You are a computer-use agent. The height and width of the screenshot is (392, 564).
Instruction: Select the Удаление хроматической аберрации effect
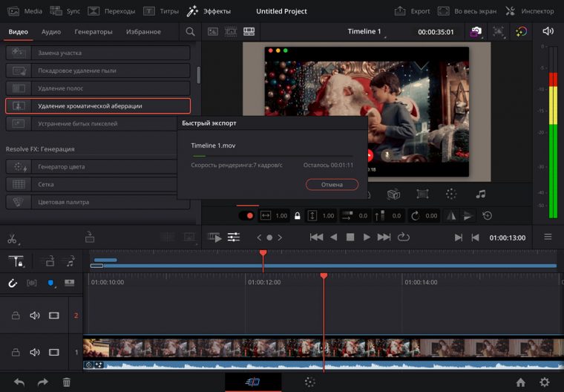(98, 106)
